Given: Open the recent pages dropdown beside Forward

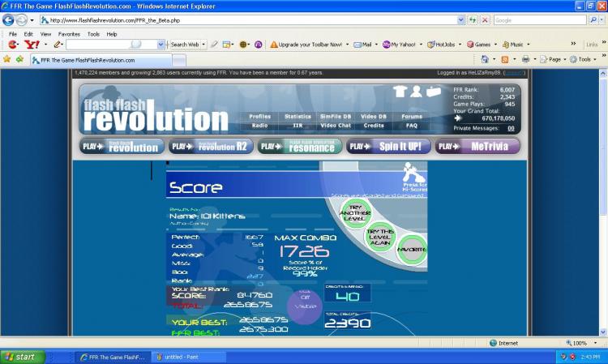Looking at the screenshot, I should 32,20.
